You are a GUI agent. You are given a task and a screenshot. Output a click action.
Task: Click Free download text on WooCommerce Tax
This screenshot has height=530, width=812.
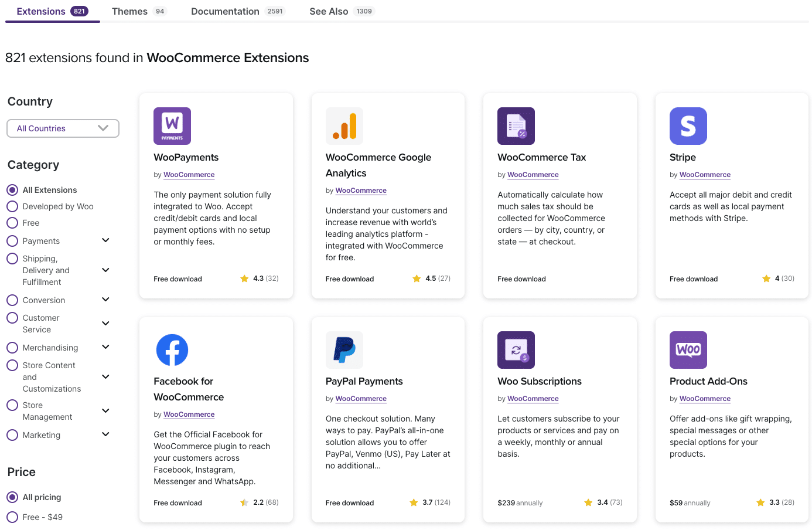[x=521, y=279]
